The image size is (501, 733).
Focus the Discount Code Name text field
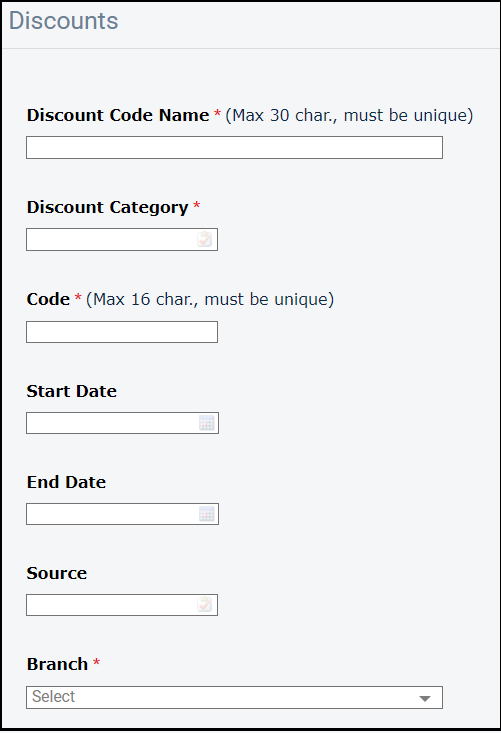(234, 148)
